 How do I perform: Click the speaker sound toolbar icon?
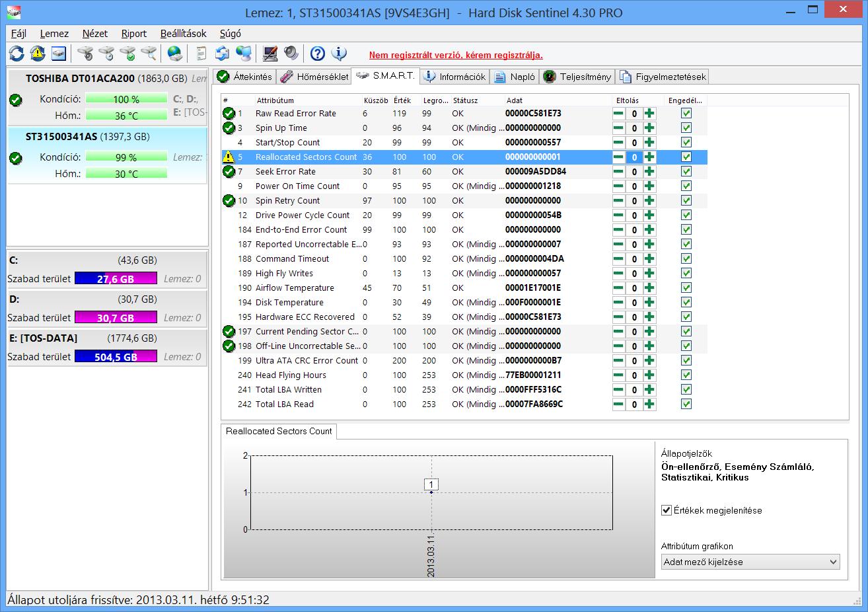pyautogui.click(x=291, y=54)
